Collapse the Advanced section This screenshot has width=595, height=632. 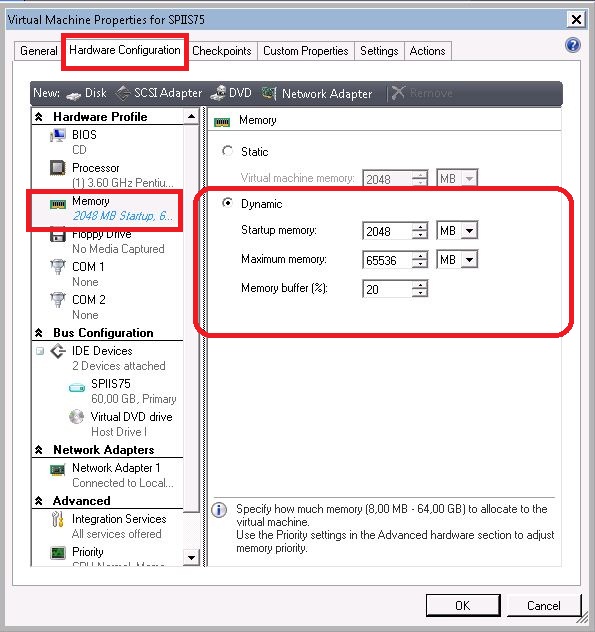(39, 501)
